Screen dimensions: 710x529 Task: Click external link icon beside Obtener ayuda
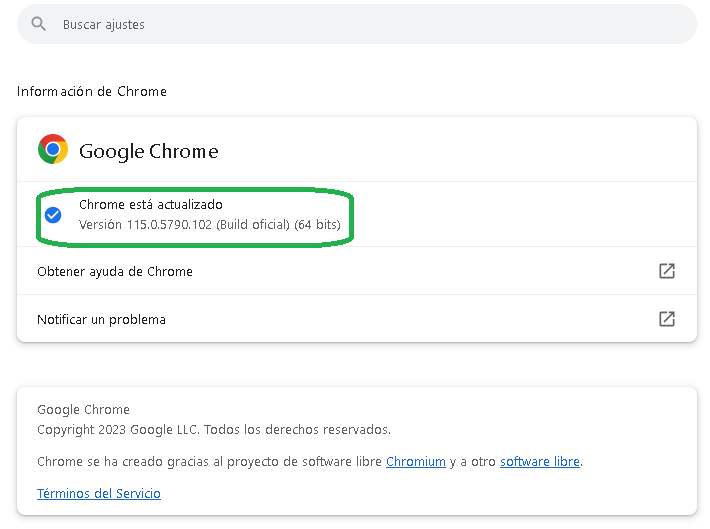click(667, 271)
